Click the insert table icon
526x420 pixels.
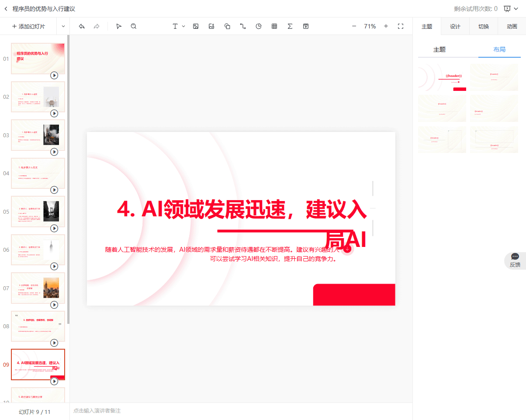coord(274,26)
